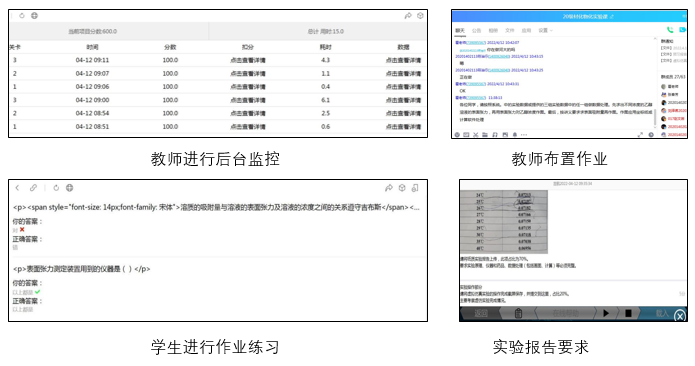
Task: Click the cube icon at monitoring panel top-right
Action: pyautogui.click(x=420, y=16)
